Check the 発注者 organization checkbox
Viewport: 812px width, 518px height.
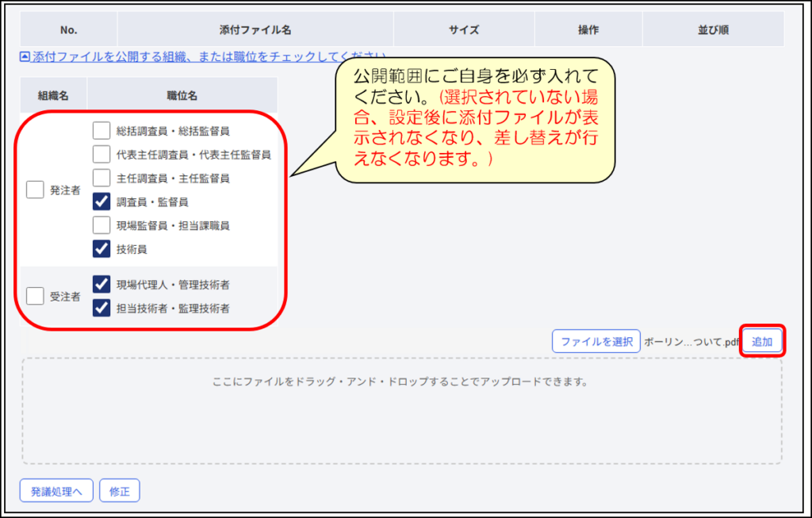(35, 190)
